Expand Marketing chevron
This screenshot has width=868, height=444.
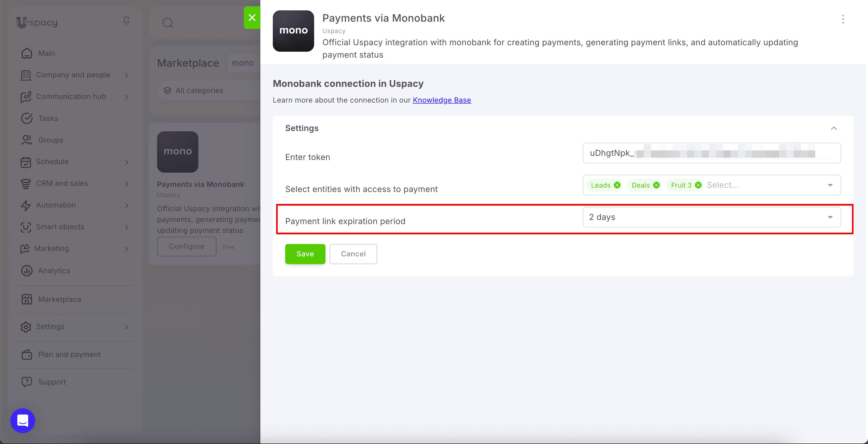point(127,249)
